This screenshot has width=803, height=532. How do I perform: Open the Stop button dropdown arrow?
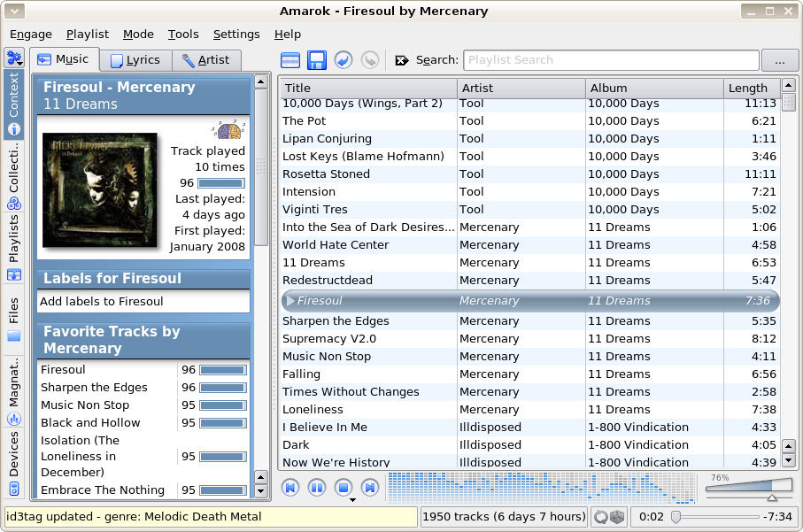(352, 500)
